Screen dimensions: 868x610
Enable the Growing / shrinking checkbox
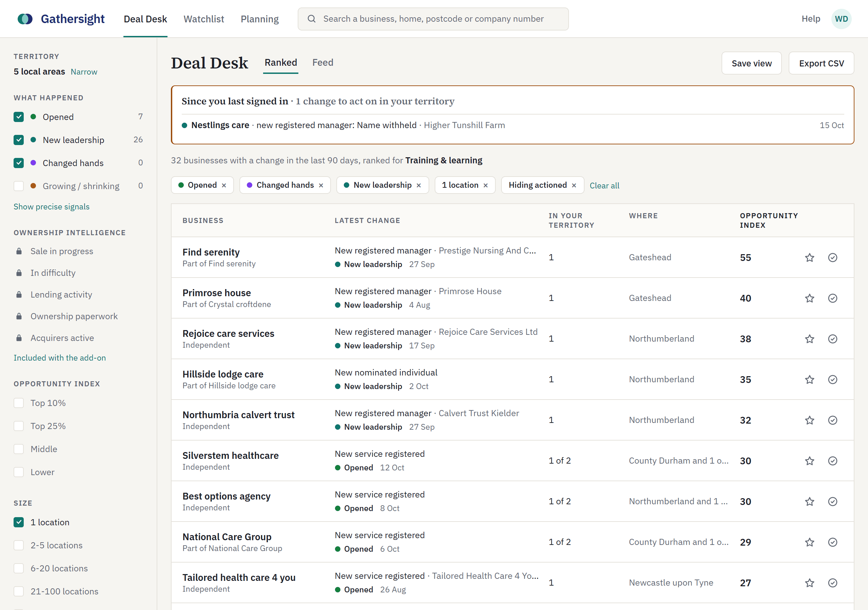point(19,186)
